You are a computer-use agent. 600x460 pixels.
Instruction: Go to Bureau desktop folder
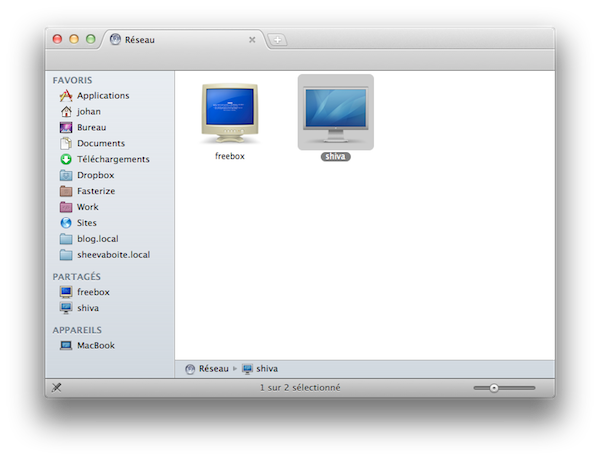pyautogui.click(x=91, y=128)
